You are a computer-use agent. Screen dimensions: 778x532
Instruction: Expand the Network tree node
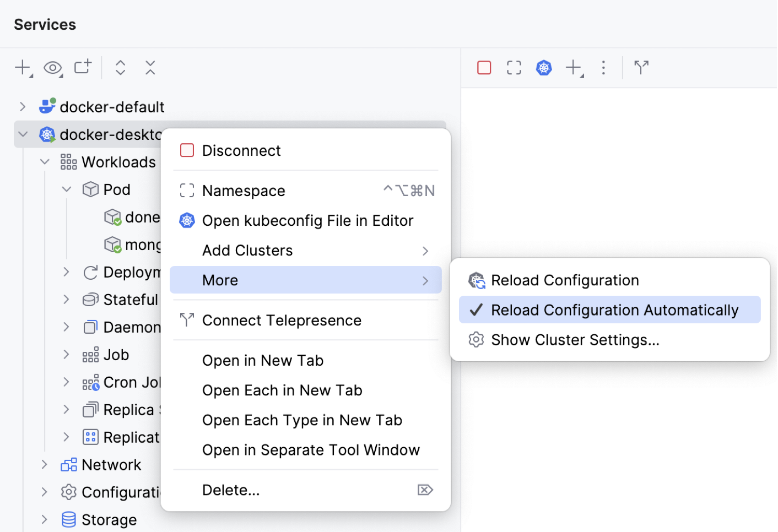click(x=44, y=464)
